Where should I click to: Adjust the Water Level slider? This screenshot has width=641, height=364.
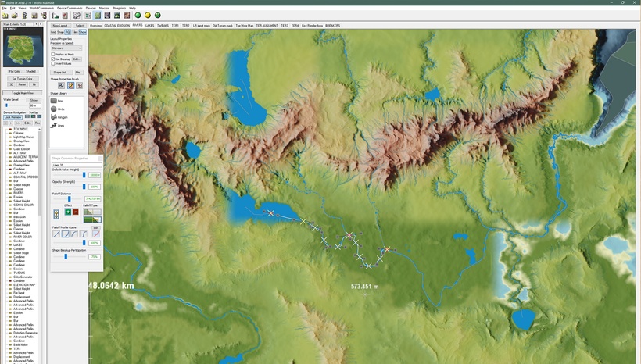coord(7,105)
